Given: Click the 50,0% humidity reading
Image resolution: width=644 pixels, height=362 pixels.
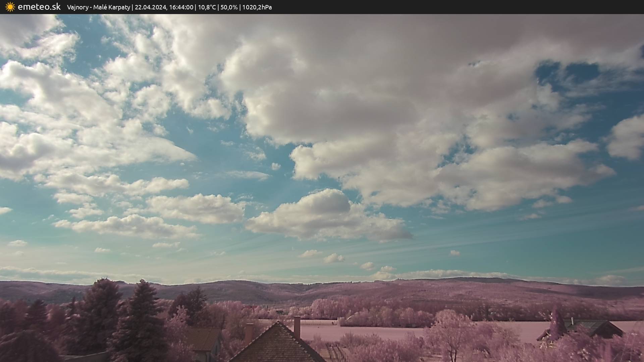Looking at the screenshot, I should [x=229, y=7].
